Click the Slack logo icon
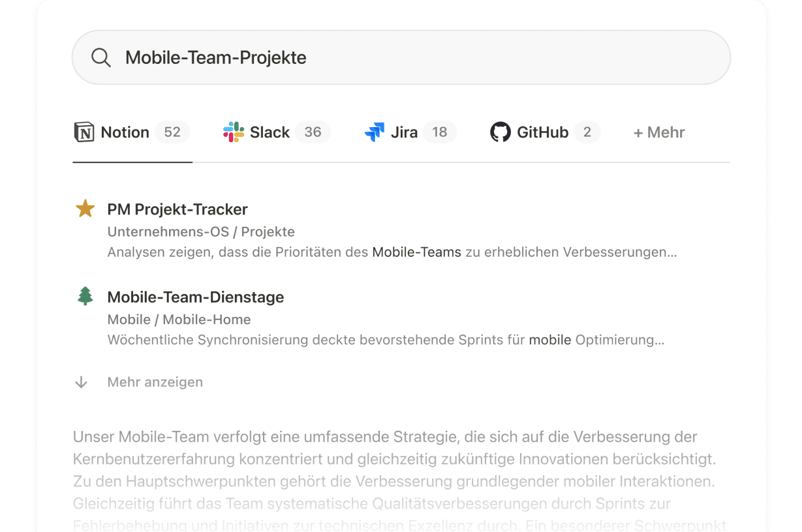This screenshot has height=532, width=802. coord(234,132)
